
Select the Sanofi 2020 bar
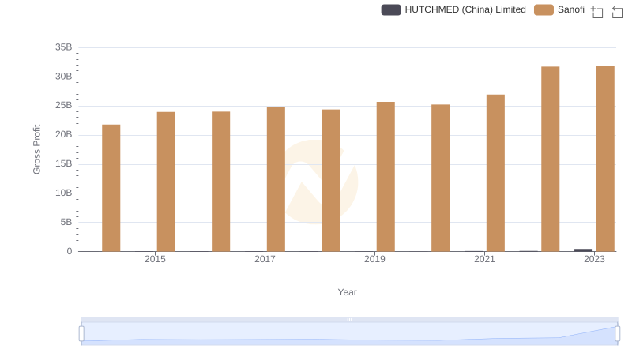pyautogui.click(x=441, y=178)
